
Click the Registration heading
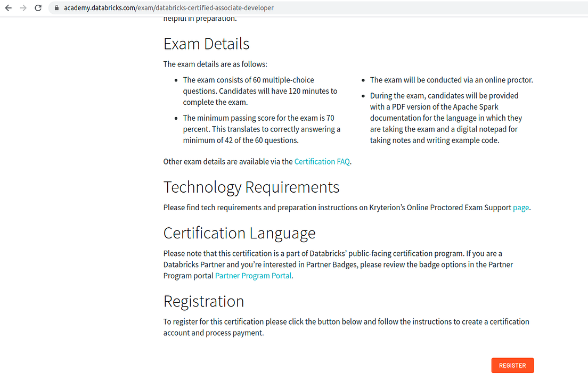(x=203, y=301)
